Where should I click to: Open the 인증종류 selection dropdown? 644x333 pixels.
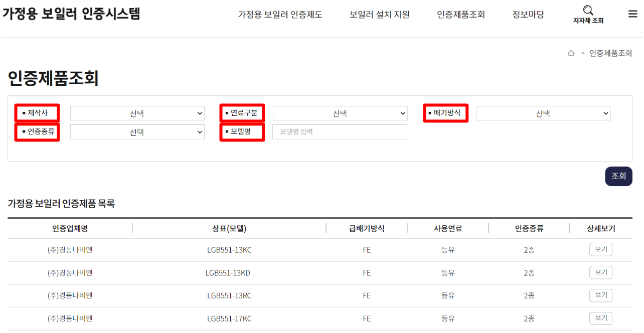point(137,131)
